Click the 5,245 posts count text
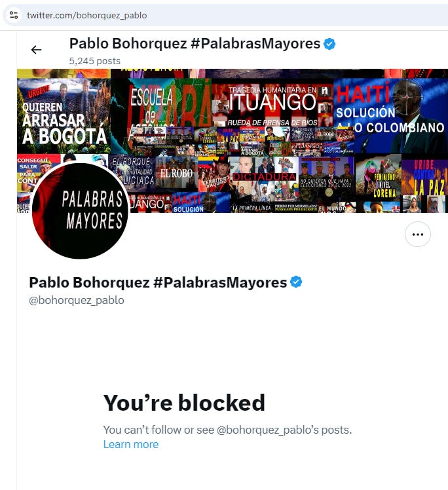Screen dimensions: 448x490 [x=95, y=61]
